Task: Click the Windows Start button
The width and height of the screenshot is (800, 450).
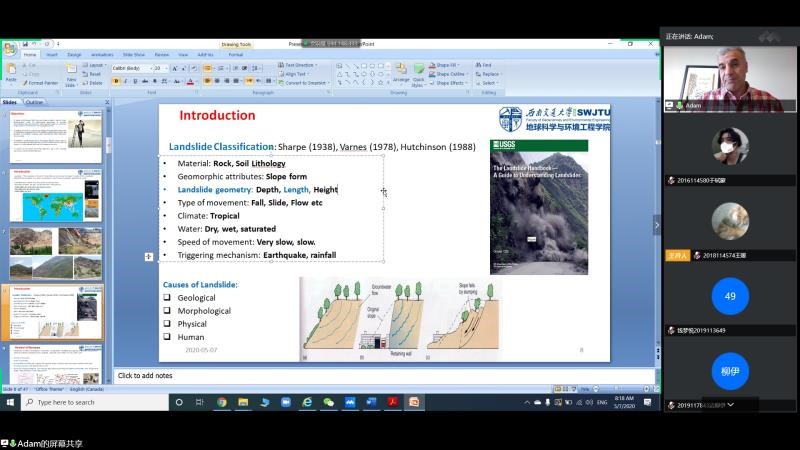Action: tap(9, 402)
